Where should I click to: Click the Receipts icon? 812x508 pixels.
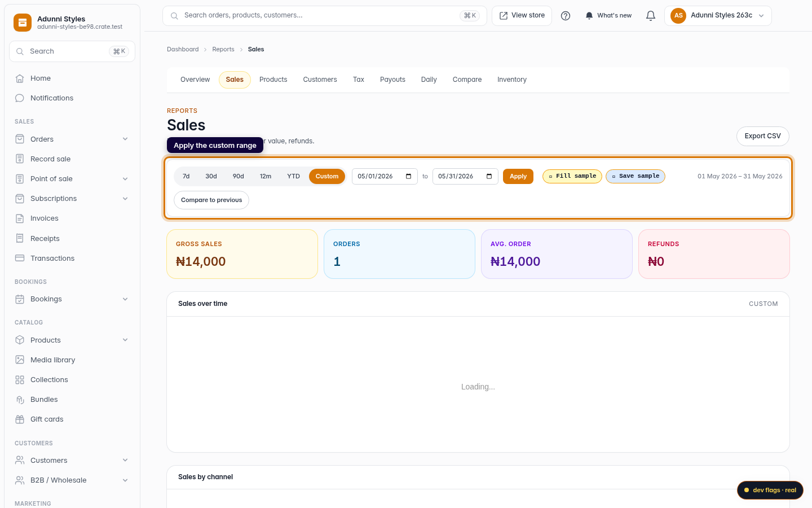20,238
